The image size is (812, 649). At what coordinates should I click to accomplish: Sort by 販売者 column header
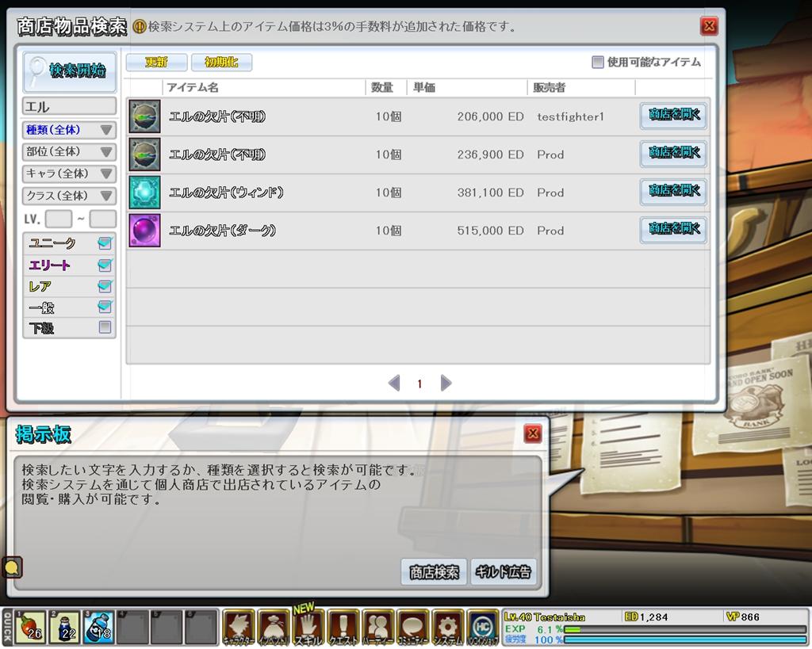pyautogui.click(x=549, y=87)
